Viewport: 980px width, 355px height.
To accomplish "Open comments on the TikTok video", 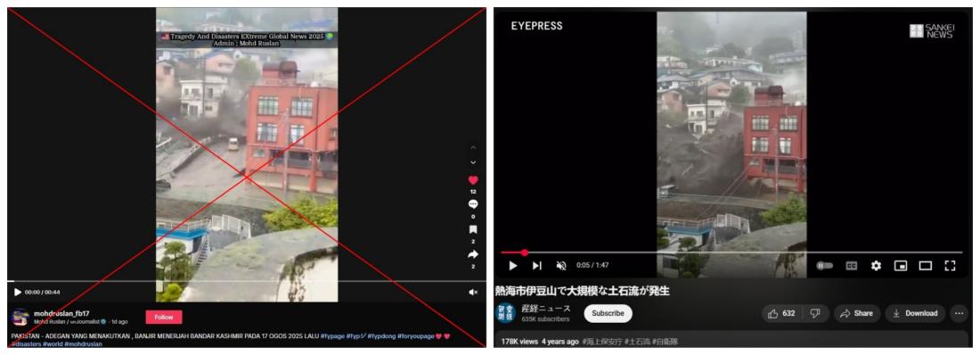I will [473, 205].
